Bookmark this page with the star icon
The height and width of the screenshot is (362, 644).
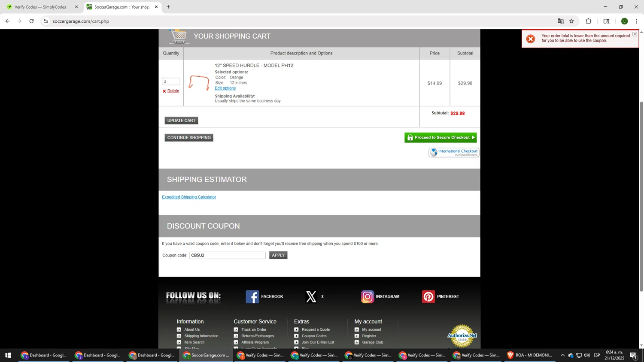click(571, 21)
